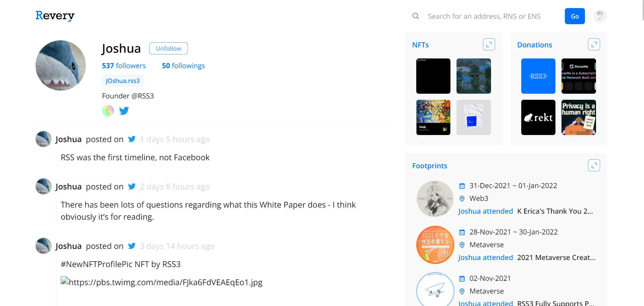Viewport: 644px width, 306px height.
Task: Click the JOshua.rss3 name tag
Action: tap(123, 81)
